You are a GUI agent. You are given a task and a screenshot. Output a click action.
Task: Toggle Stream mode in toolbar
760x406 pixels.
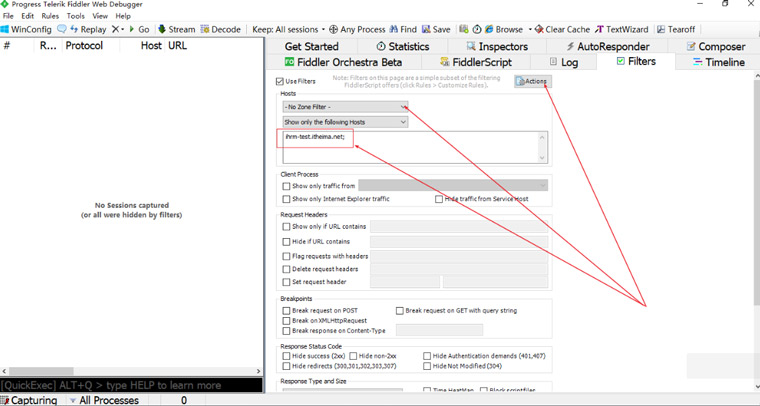(177, 29)
